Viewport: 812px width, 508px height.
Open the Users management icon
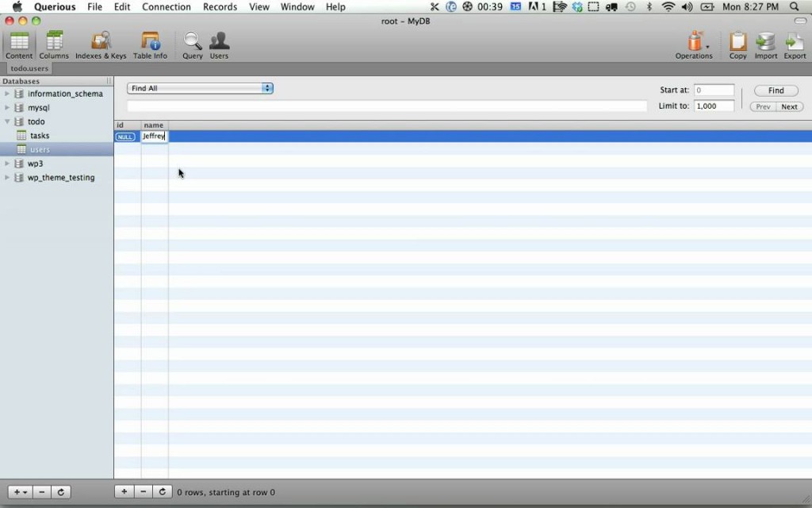pyautogui.click(x=219, y=44)
